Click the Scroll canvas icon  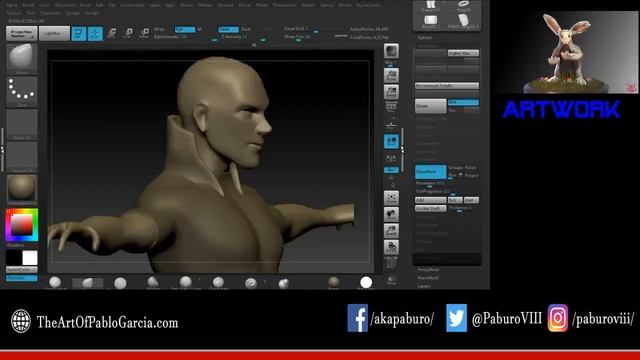click(391, 76)
